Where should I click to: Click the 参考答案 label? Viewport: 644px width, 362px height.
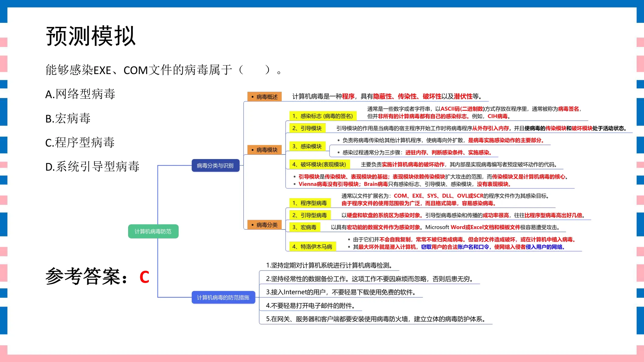click(87, 277)
